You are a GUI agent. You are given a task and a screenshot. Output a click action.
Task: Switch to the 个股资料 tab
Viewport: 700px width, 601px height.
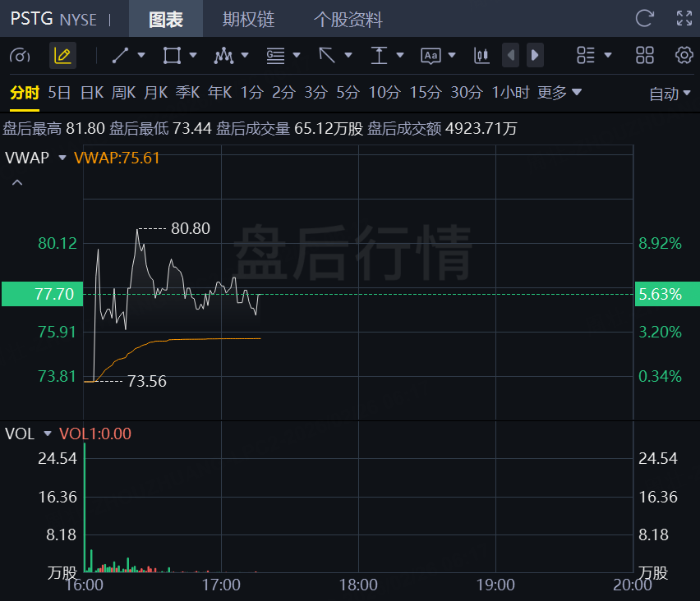click(x=348, y=19)
